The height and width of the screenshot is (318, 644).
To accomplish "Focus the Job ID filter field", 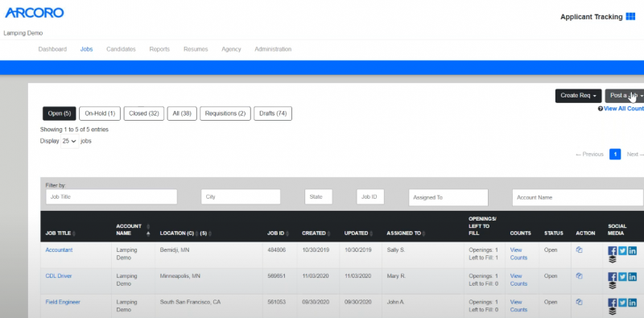I will coord(370,196).
